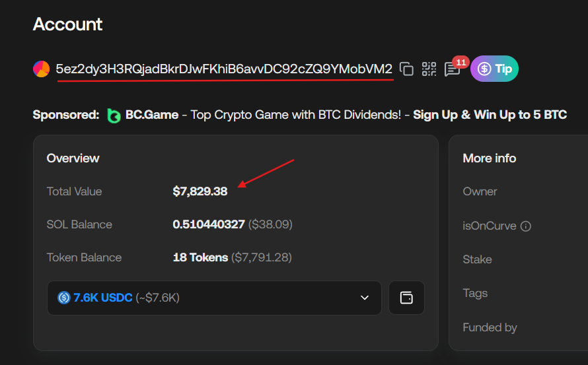Click the 18 Tokens balance text
588x365 pixels.
click(x=200, y=257)
